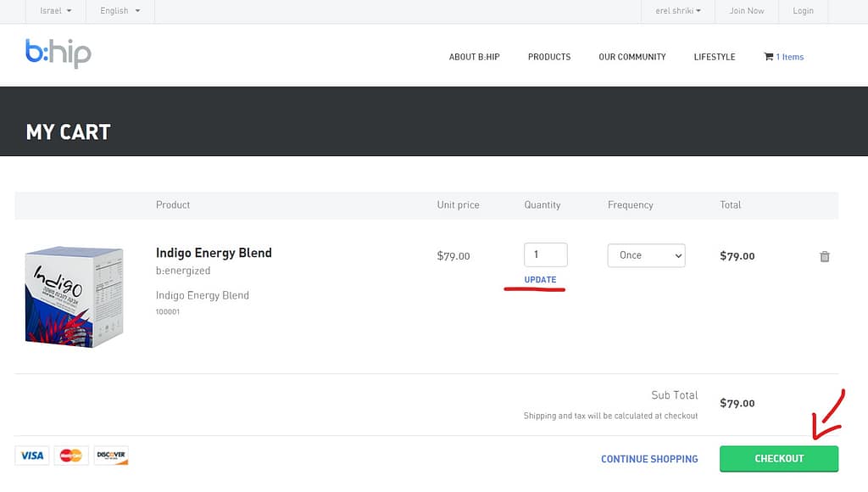Click the Discover card icon

(x=111, y=456)
